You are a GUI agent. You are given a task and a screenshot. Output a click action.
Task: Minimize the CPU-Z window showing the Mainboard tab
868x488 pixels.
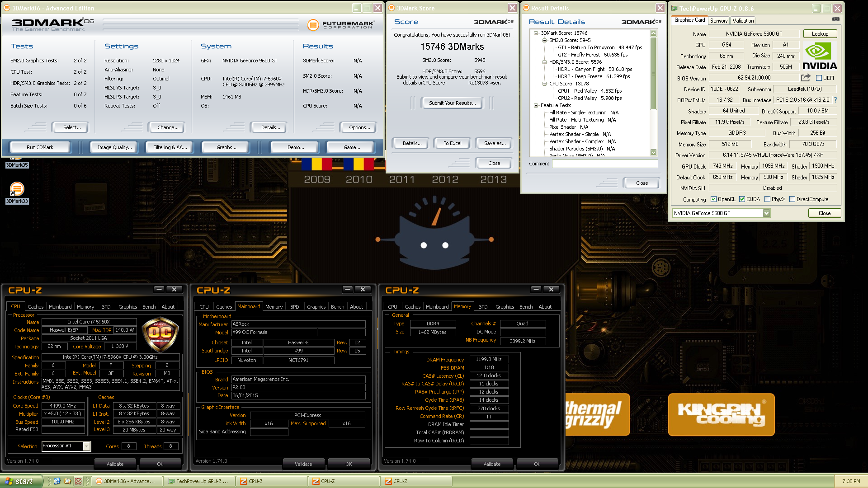coord(347,289)
